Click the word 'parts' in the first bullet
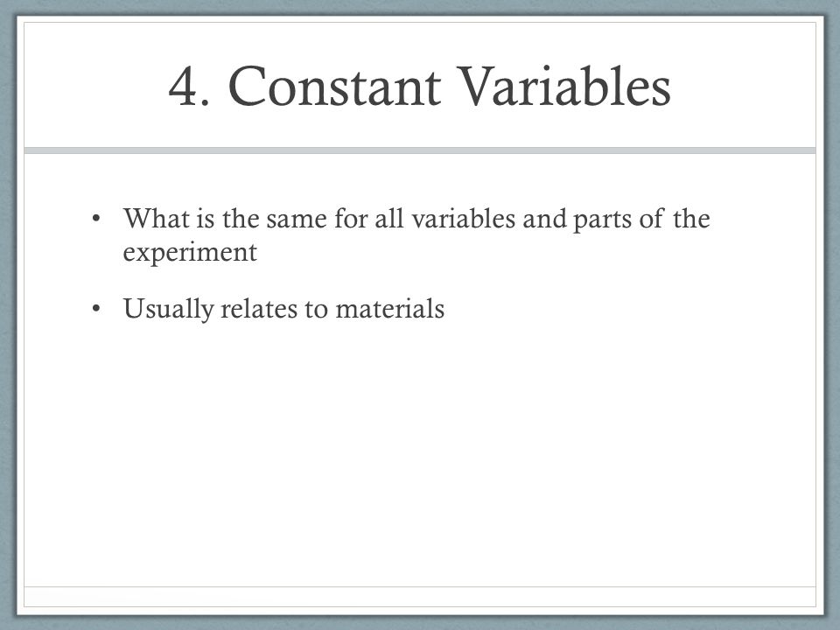Screen dimensions: 840x630 [602, 220]
